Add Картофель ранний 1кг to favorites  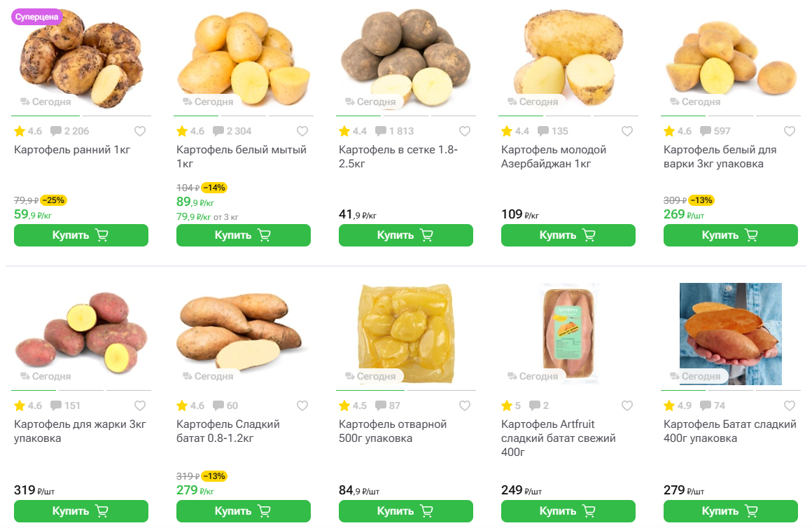pyautogui.click(x=140, y=131)
